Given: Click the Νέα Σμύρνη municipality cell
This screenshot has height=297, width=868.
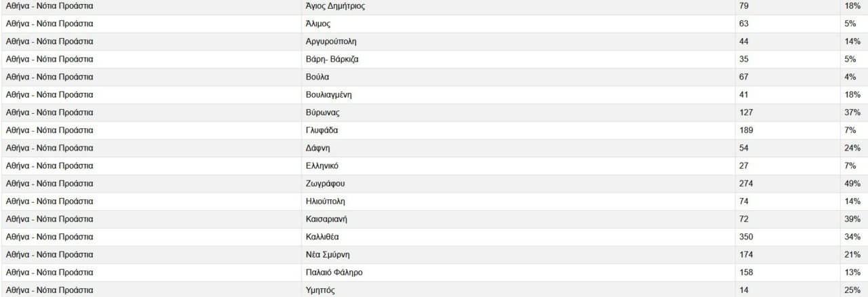Looking at the screenshot, I should pos(329,254).
